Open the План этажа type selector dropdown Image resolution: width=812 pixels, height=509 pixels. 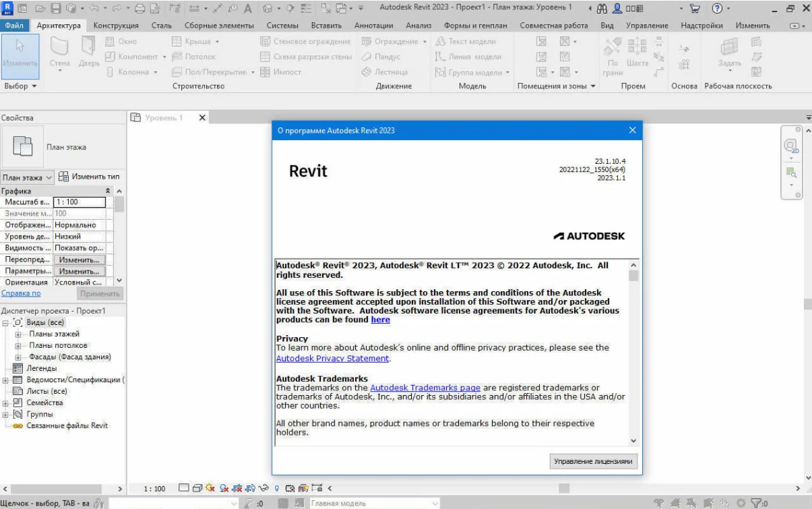coord(28,177)
